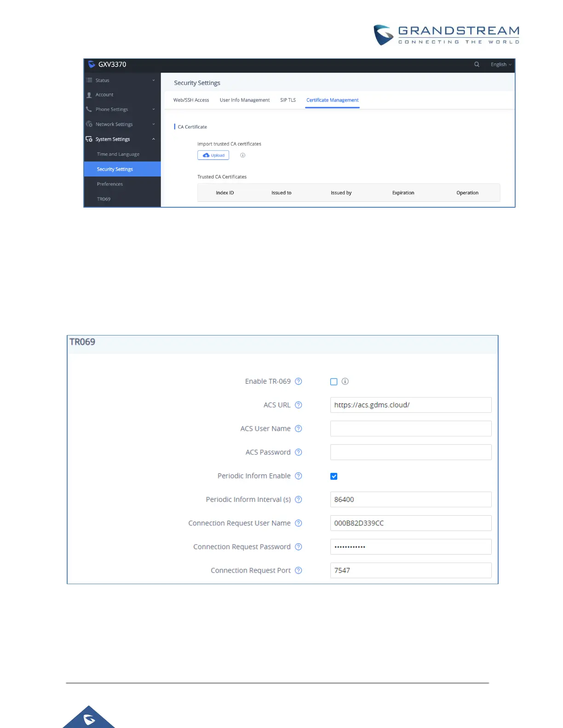Select Security Settings submenu
563x728 pixels.
click(x=122, y=169)
